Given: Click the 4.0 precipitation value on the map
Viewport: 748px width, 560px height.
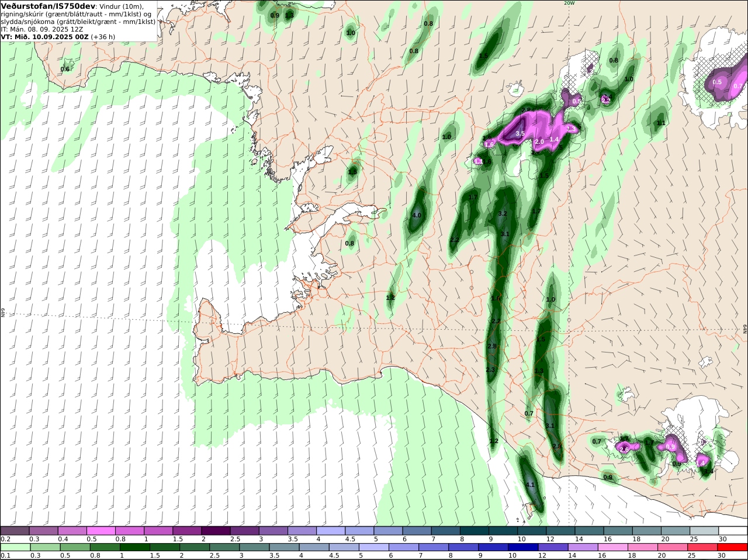Looking at the screenshot, I should pos(417,215).
